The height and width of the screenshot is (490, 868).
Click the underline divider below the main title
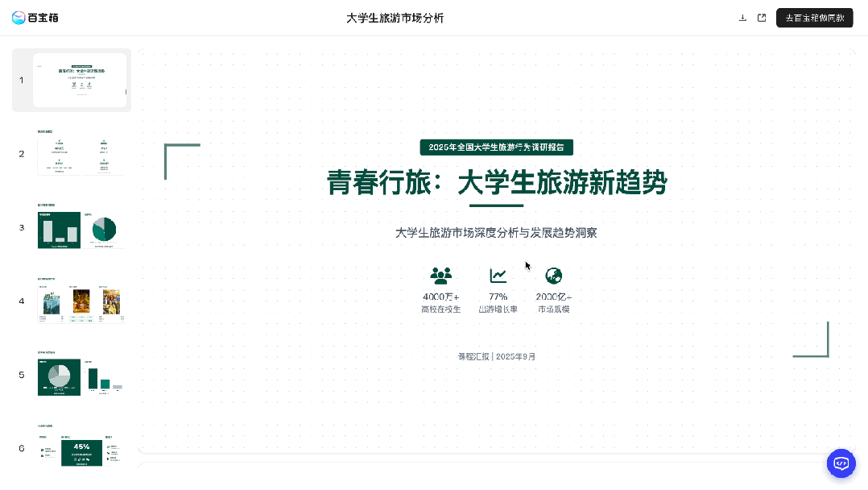pyautogui.click(x=496, y=205)
